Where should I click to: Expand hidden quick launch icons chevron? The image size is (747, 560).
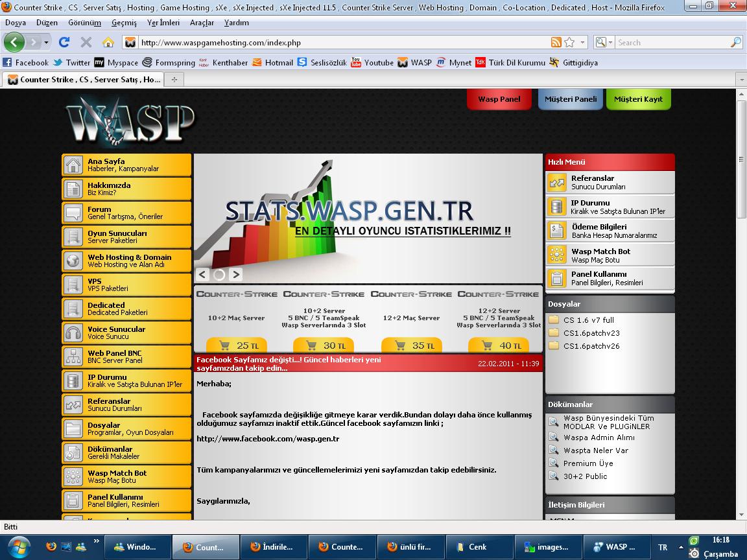[96, 541]
